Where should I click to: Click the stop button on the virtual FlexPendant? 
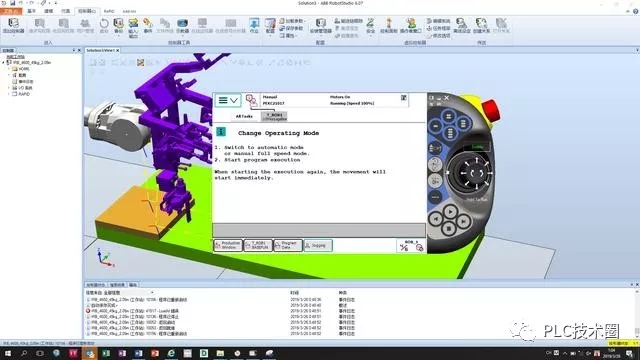(x=449, y=229)
